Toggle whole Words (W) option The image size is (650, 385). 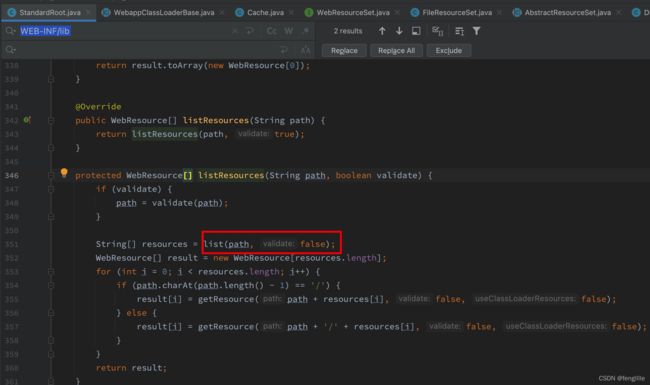289,31
